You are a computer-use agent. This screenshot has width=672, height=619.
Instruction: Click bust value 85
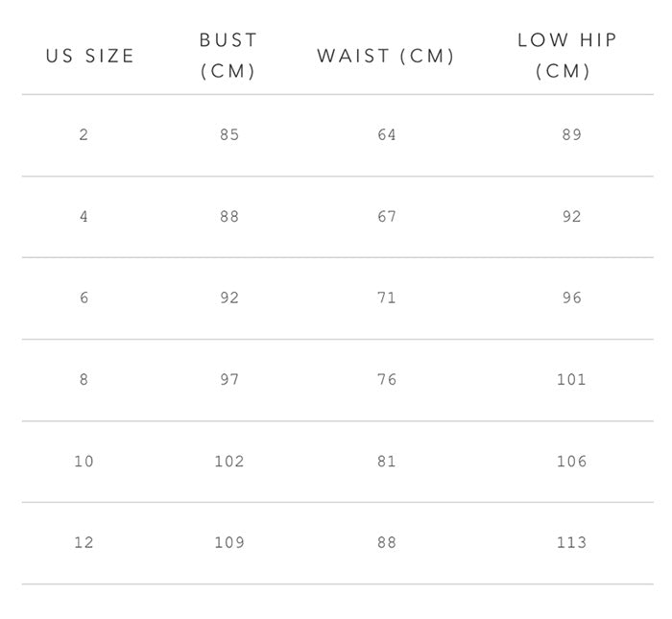[x=229, y=135]
